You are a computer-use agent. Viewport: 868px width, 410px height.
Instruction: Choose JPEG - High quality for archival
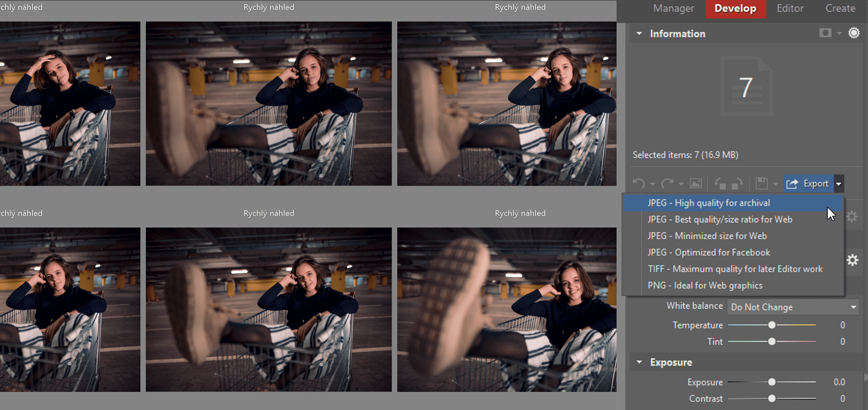tap(733, 203)
